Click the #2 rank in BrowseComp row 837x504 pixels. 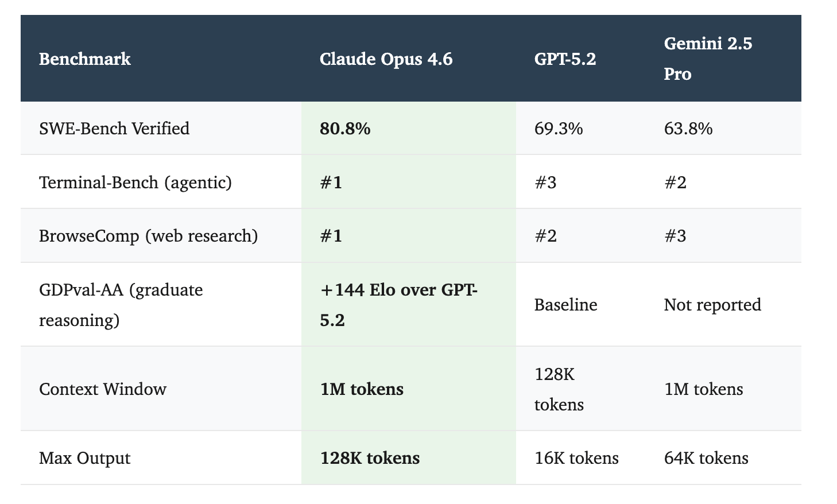(545, 236)
